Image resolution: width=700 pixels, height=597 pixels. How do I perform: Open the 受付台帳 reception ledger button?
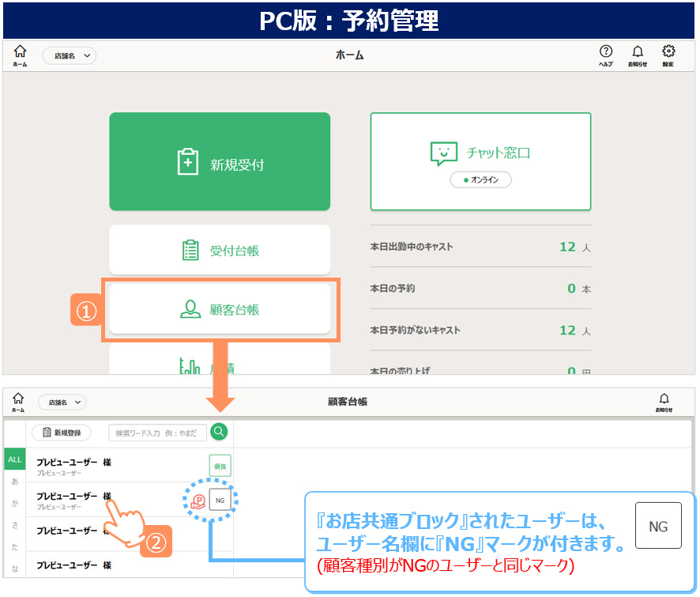220,251
